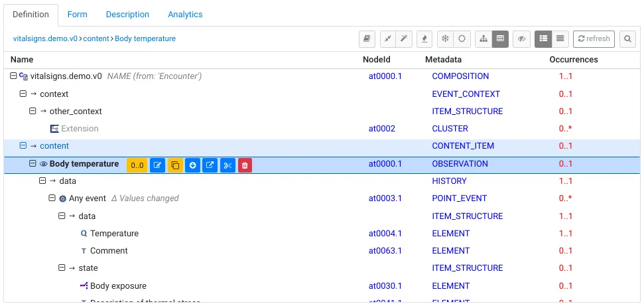Image resolution: width=644 pixels, height=306 pixels.
Task: Toggle the table grid view button
Action: (500, 38)
